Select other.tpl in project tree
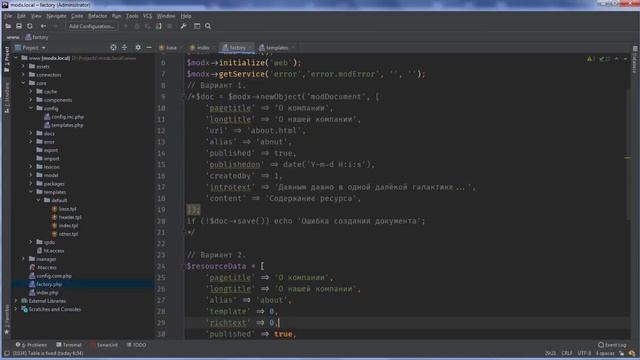 click(64, 234)
